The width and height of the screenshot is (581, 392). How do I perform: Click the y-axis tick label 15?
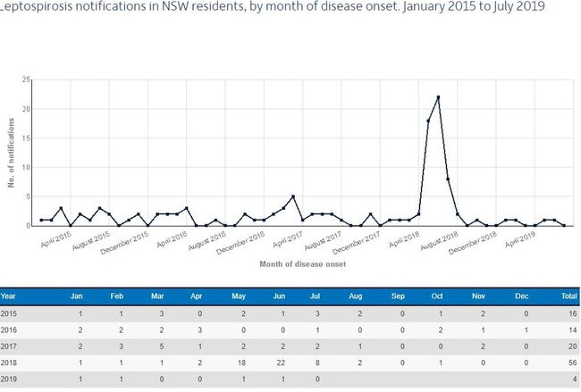pyautogui.click(x=26, y=138)
